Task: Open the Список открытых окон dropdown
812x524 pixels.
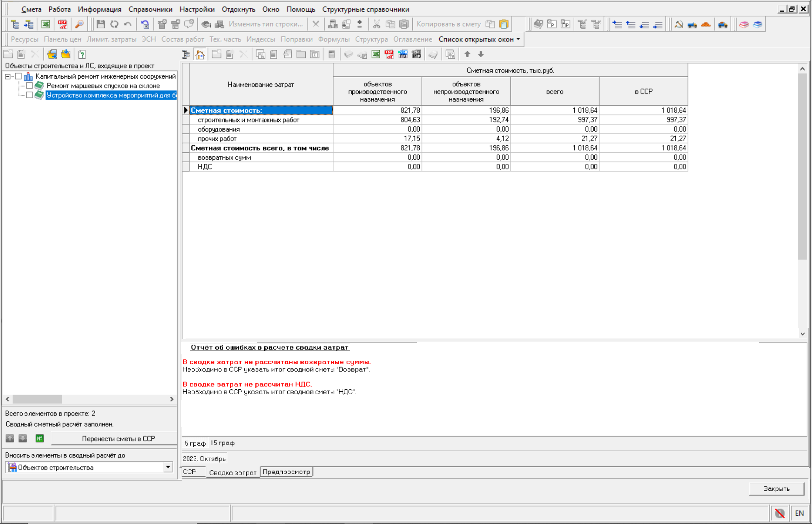Action: coord(479,39)
